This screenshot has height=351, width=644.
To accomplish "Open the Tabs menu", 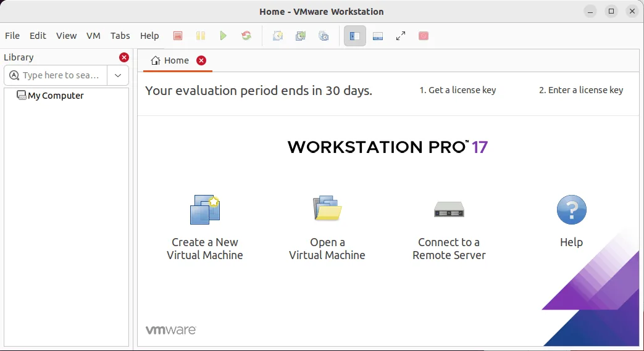I will (x=120, y=36).
